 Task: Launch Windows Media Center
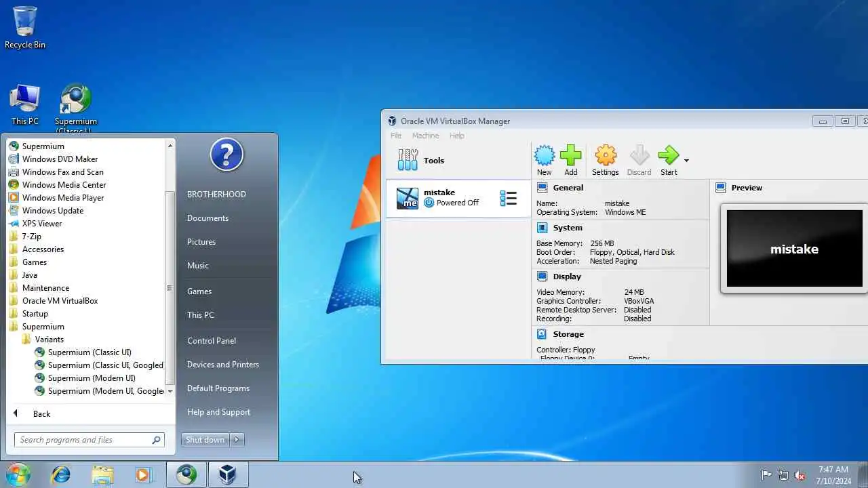tap(64, 184)
